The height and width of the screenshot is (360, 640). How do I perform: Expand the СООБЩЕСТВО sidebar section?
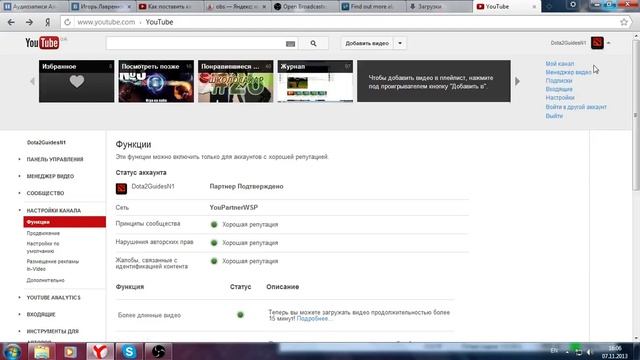[x=45, y=193]
